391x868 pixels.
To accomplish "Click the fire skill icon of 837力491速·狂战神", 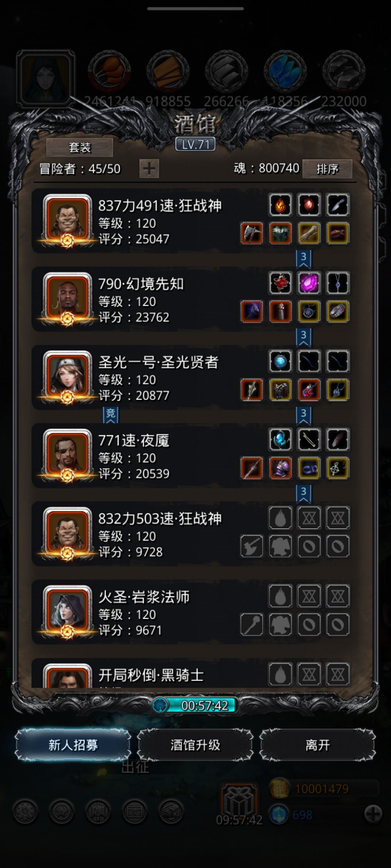I will point(280,205).
